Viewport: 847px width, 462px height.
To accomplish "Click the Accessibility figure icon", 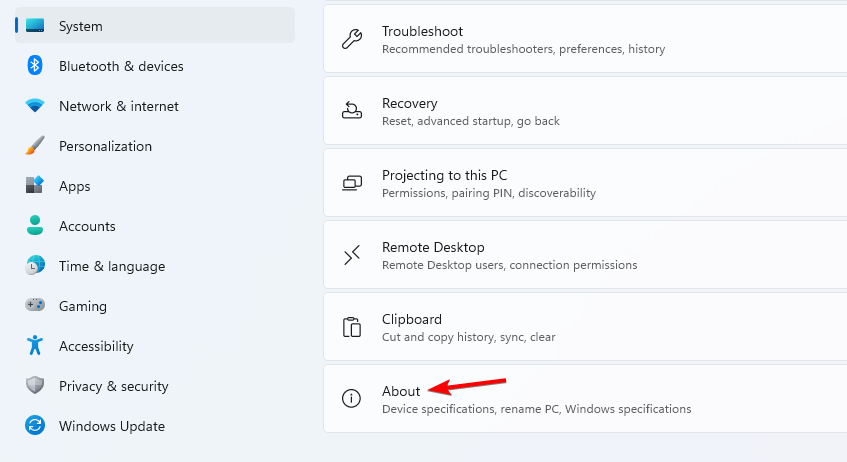I will coord(35,345).
